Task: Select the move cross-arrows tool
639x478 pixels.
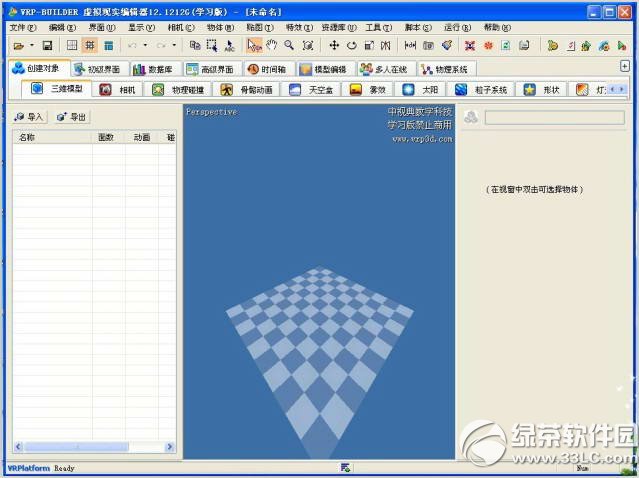Action: click(334, 45)
